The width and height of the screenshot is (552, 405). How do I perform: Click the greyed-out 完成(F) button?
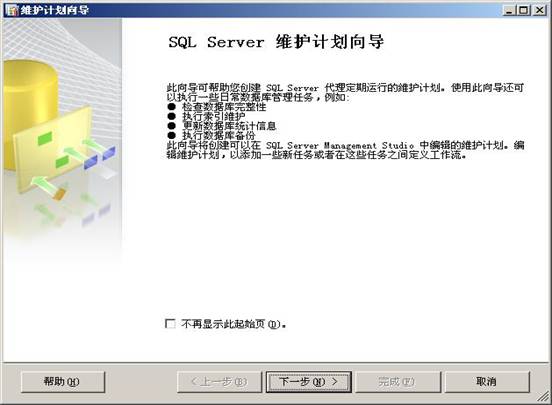[x=397, y=382]
